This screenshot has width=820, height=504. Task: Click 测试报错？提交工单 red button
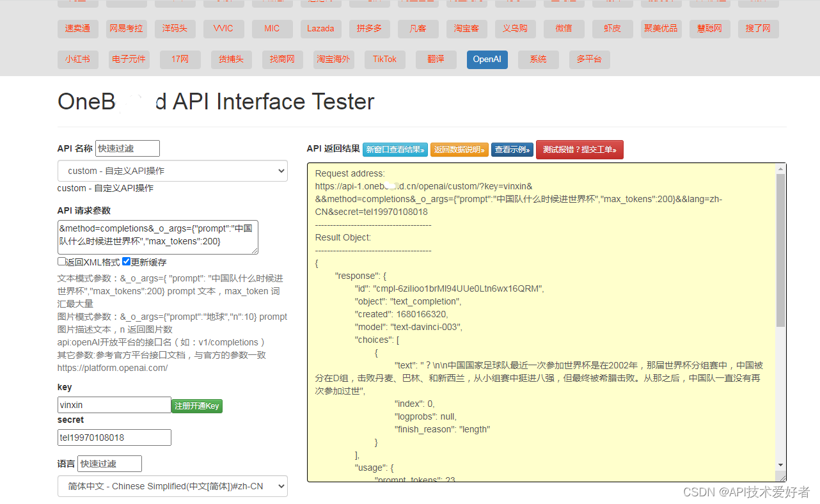[580, 150]
